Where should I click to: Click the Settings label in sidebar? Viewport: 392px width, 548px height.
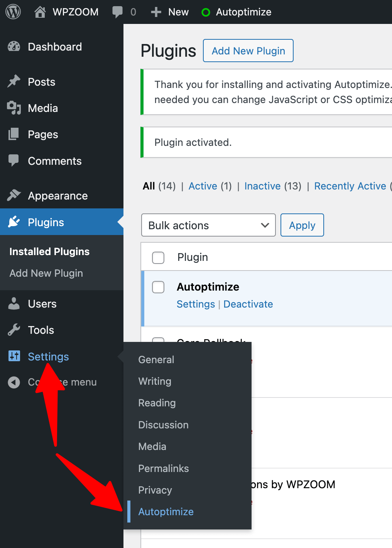48,357
